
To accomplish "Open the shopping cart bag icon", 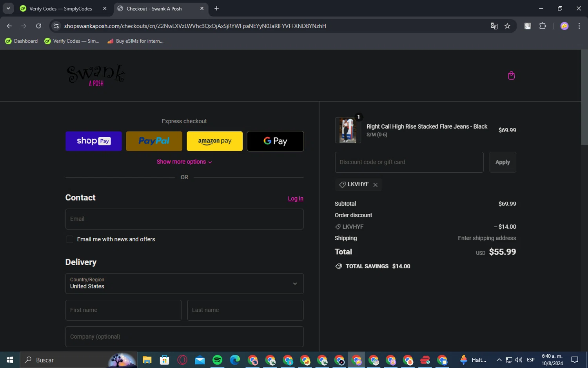I will pos(511,76).
